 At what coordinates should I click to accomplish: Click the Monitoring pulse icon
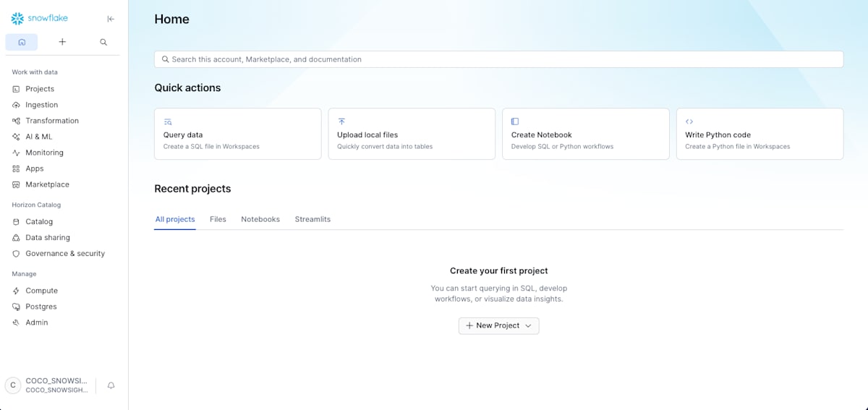[x=17, y=153]
